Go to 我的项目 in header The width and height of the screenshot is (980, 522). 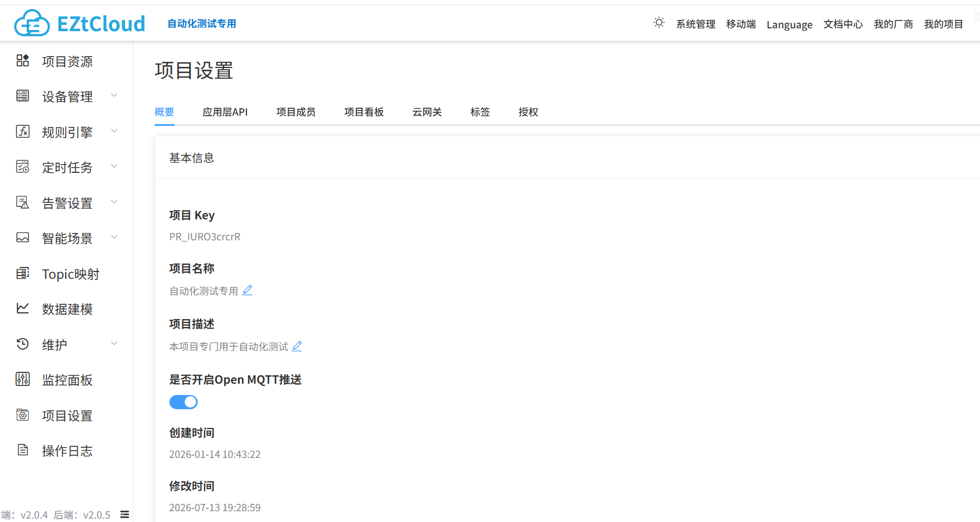[x=944, y=24]
